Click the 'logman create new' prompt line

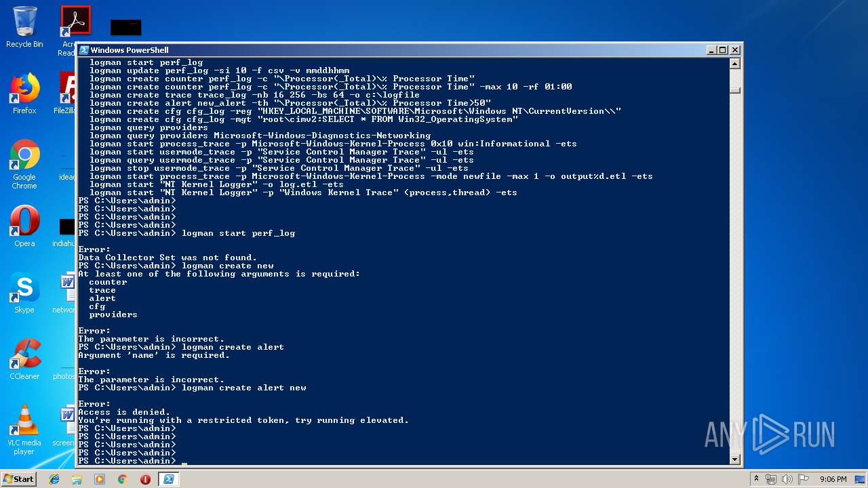click(x=176, y=266)
